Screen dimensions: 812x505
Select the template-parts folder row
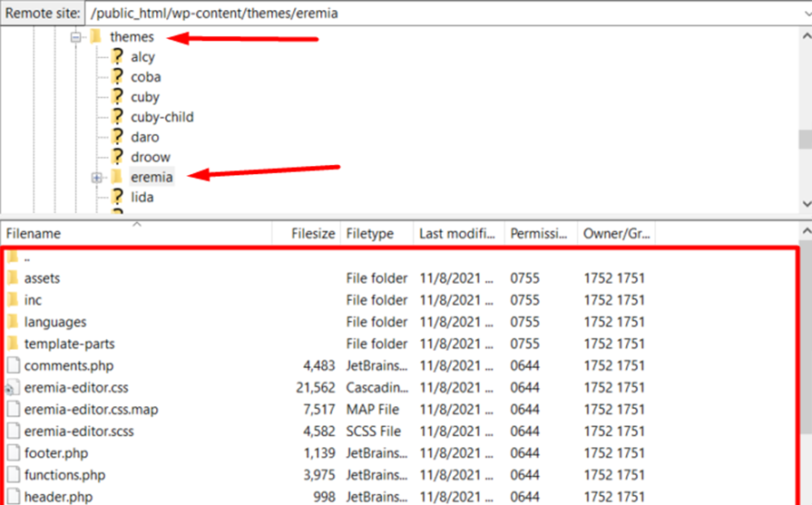tap(69, 344)
